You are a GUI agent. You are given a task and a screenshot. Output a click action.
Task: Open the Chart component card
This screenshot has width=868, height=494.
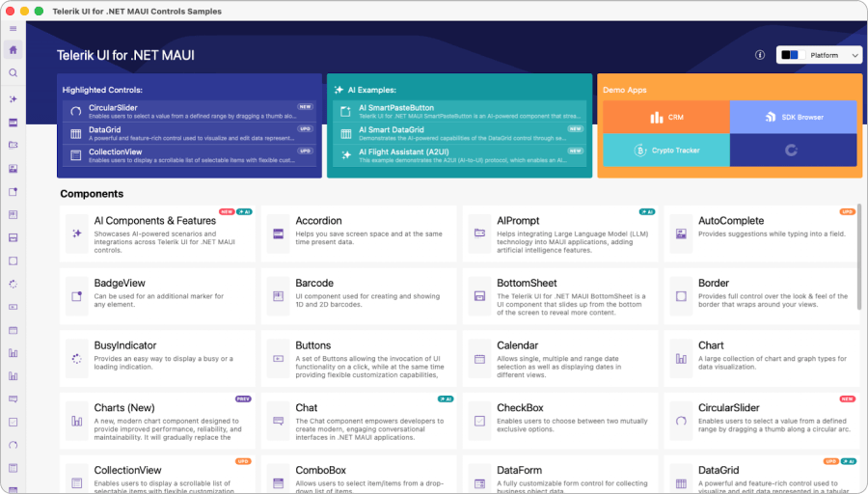(761, 358)
